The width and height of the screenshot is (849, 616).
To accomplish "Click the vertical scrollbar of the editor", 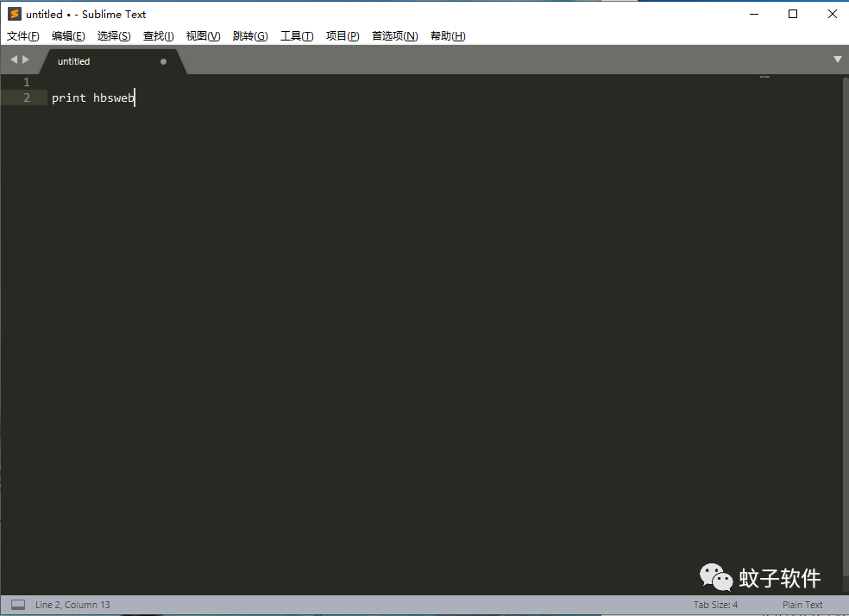I will 846,327.
